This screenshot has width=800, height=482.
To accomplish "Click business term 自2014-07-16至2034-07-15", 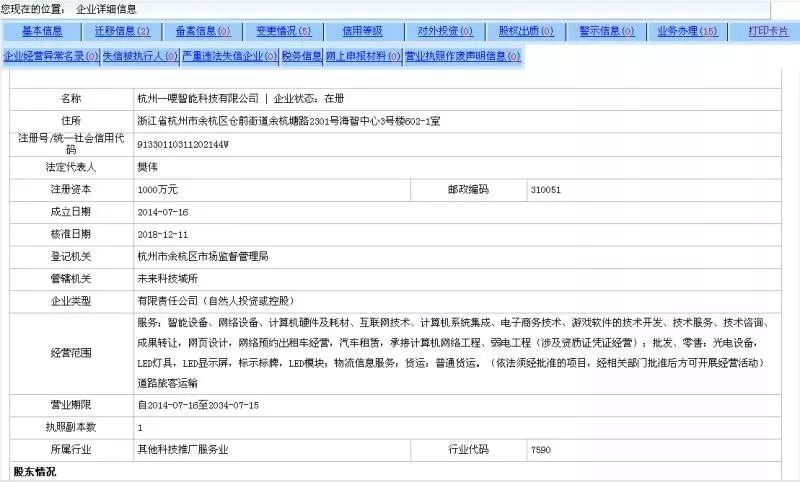I will [198, 405].
